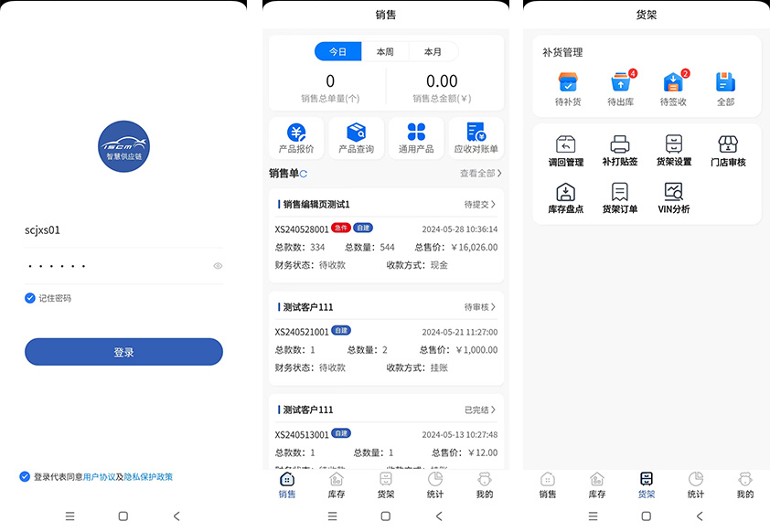The height and width of the screenshot is (532, 770).
Task: Open the 库存盘点 inventory count icon
Action: click(x=565, y=197)
